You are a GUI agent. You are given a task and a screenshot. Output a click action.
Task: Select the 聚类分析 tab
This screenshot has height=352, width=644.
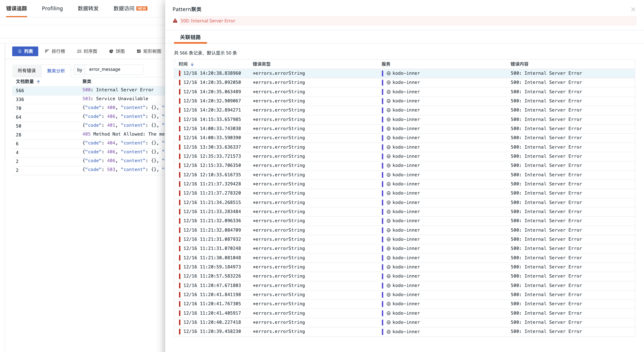pyautogui.click(x=56, y=71)
